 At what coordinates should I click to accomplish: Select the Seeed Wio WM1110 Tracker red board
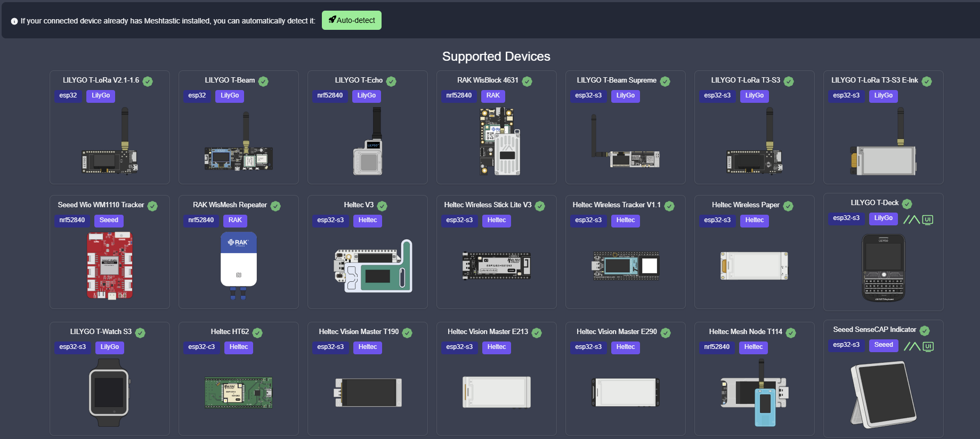tap(110, 265)
